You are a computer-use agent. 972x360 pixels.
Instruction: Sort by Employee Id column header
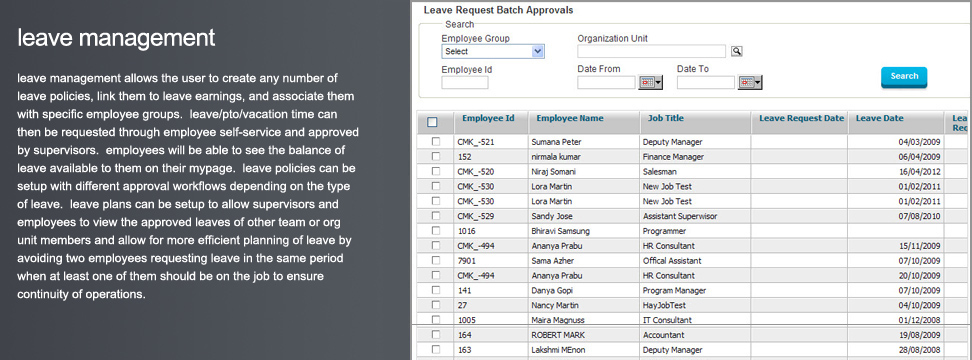(488, 118)
